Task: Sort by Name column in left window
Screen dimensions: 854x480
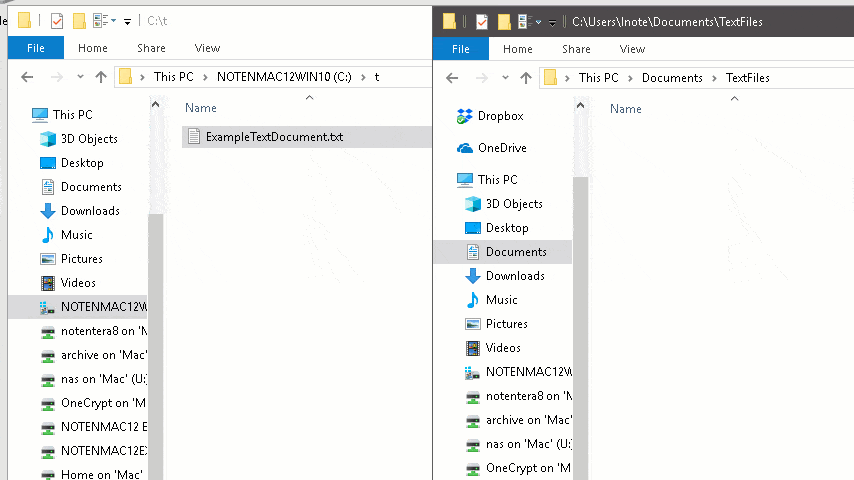Action: tap(201, 108)
